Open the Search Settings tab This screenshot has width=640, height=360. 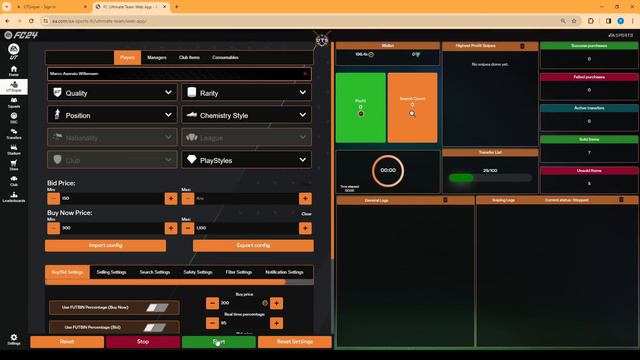(155, 272)
